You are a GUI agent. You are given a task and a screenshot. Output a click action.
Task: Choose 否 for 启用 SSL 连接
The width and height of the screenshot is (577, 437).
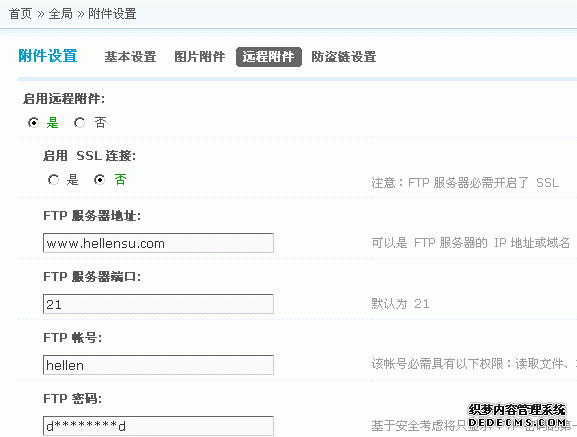pyautogui.click(x=99, y=180)
